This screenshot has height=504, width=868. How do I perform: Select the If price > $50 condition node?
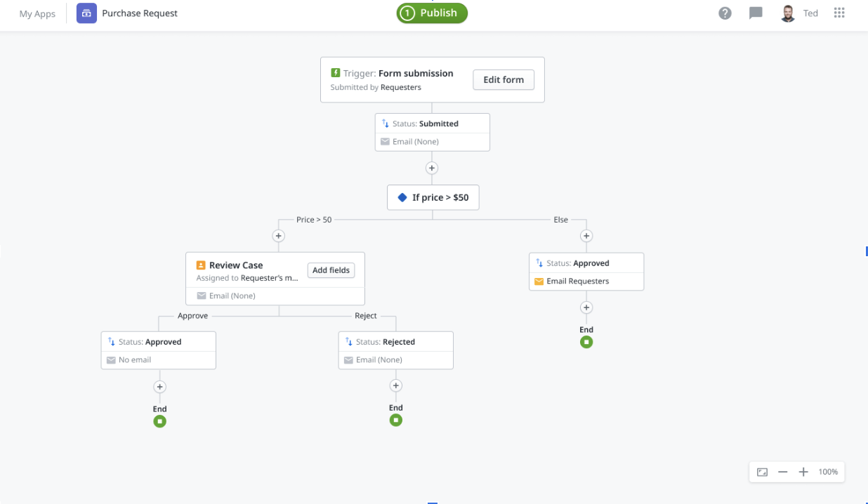[x=433, y=198]
